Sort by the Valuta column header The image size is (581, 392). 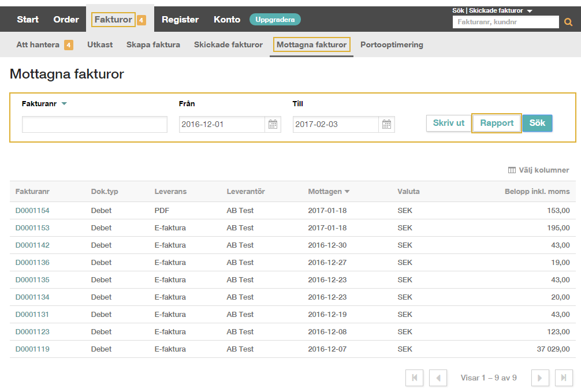pyautogui.click(x=408, y=192)
